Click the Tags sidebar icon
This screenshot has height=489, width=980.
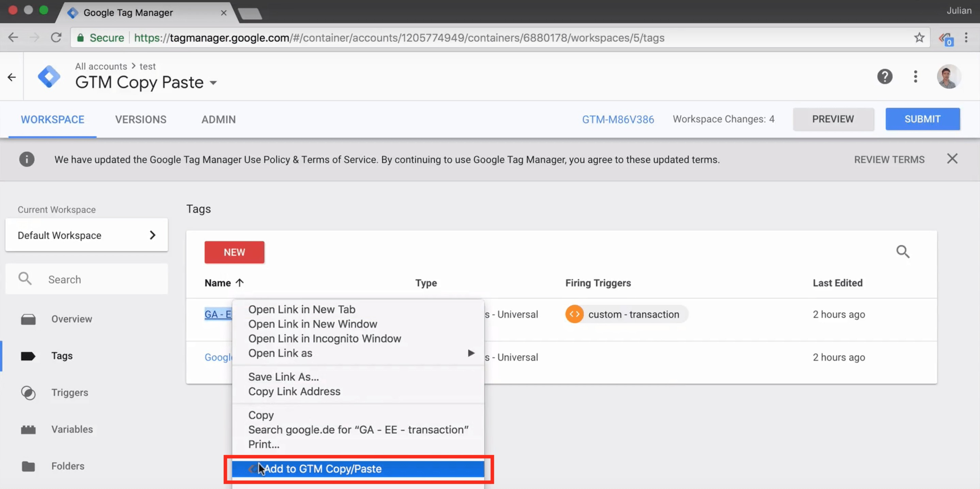pos(29,356)
